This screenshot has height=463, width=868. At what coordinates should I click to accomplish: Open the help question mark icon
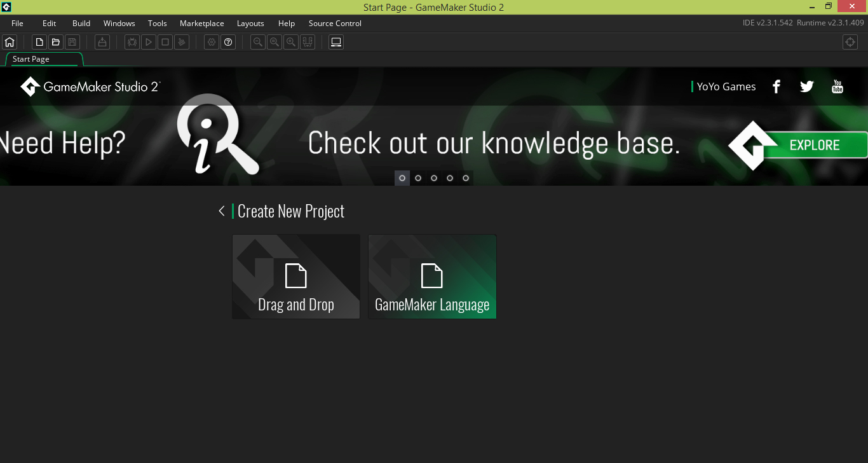coord(228,43)
